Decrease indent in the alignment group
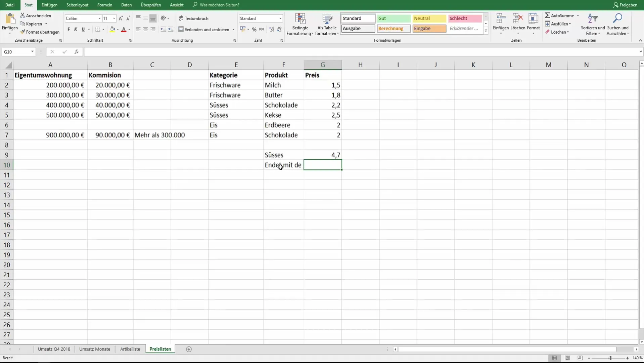The image size is (644, 363). pyautogui.click(x=163, y=30)
